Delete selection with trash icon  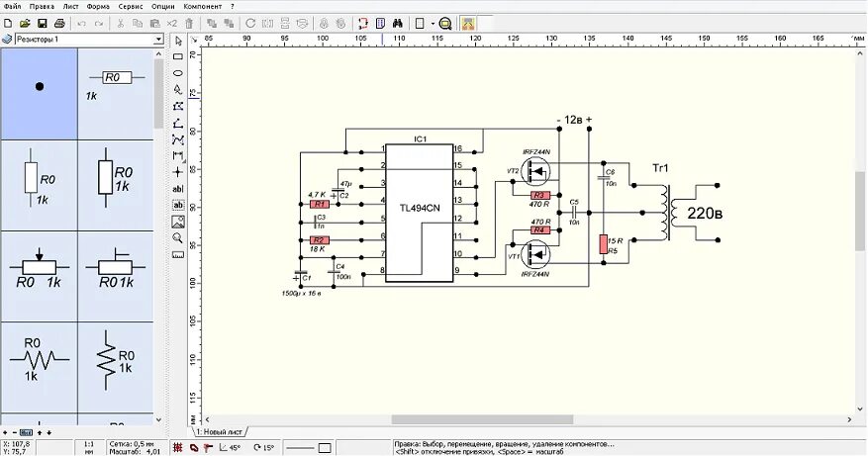189,23
